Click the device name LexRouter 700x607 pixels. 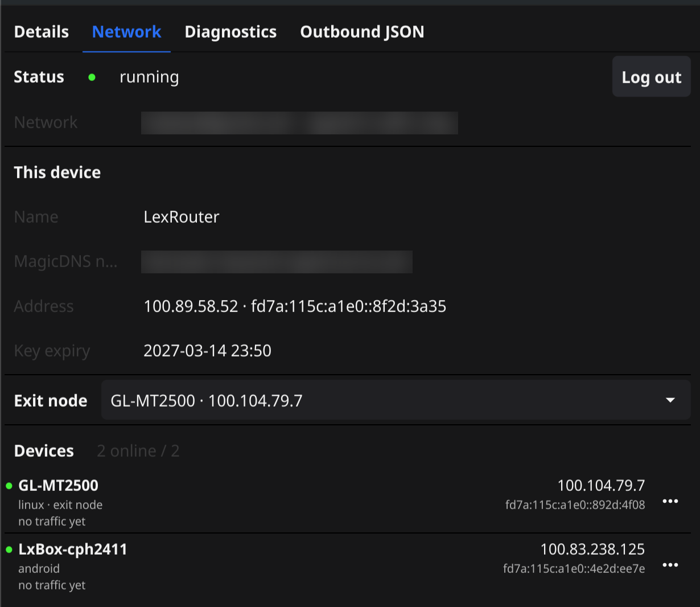[x=182, y=217]
